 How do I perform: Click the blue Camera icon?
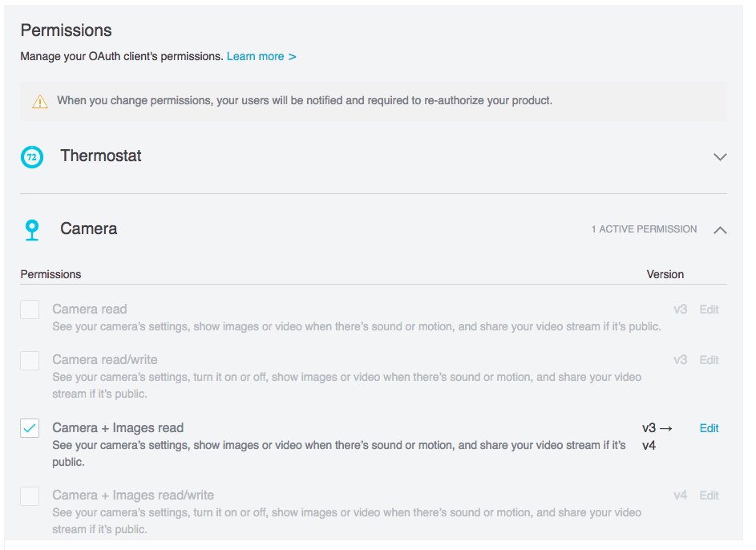31,229
